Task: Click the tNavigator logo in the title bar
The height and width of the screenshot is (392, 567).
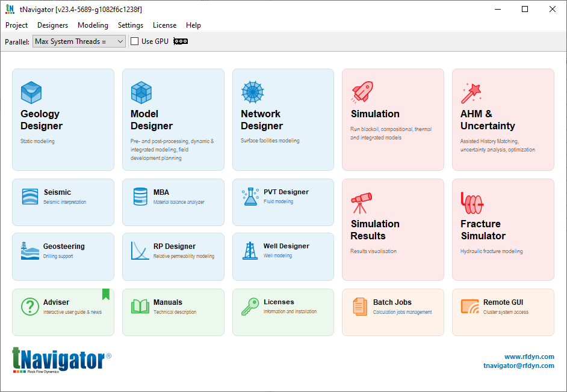Action: [10, 10]
